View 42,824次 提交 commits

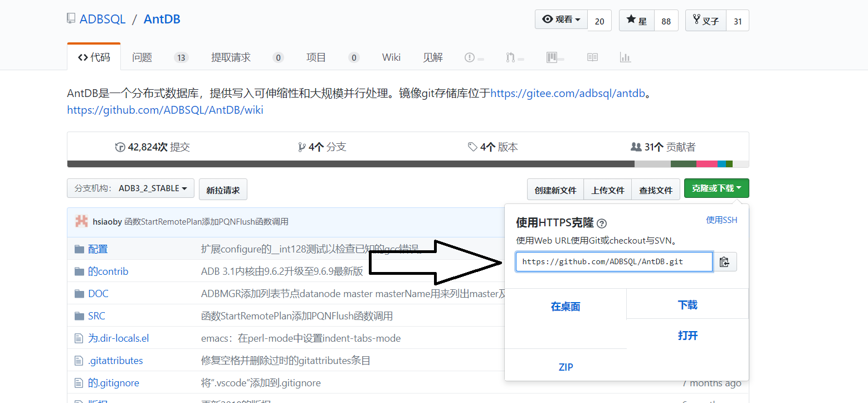click(153, 147)
